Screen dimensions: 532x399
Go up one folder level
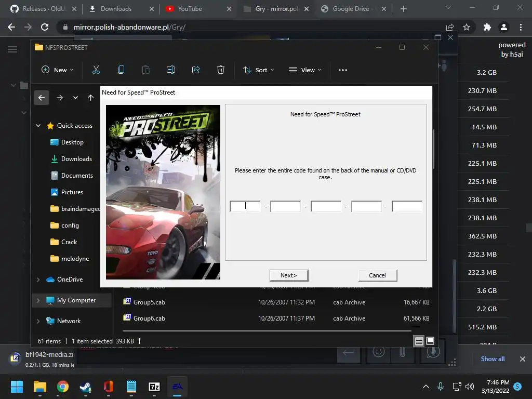90,98
